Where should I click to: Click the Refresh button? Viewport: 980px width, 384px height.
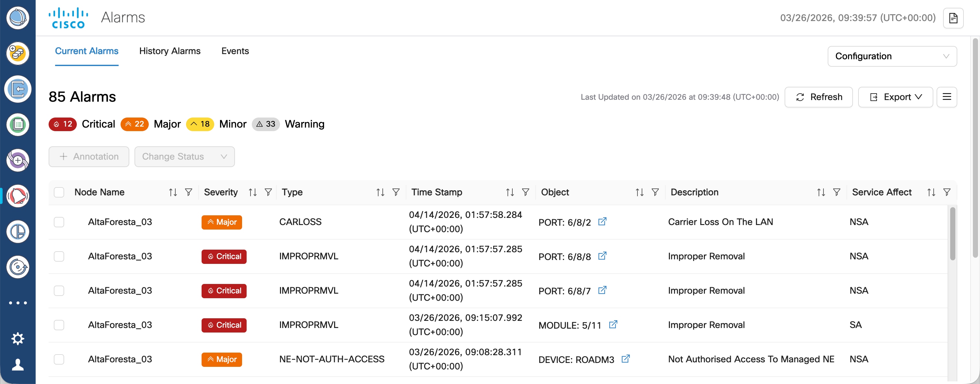click(818, 97)
